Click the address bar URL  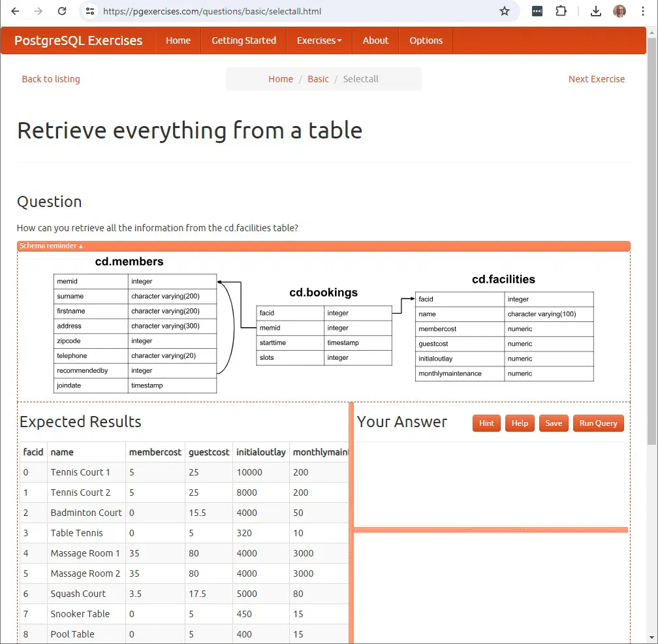point(212,11)
